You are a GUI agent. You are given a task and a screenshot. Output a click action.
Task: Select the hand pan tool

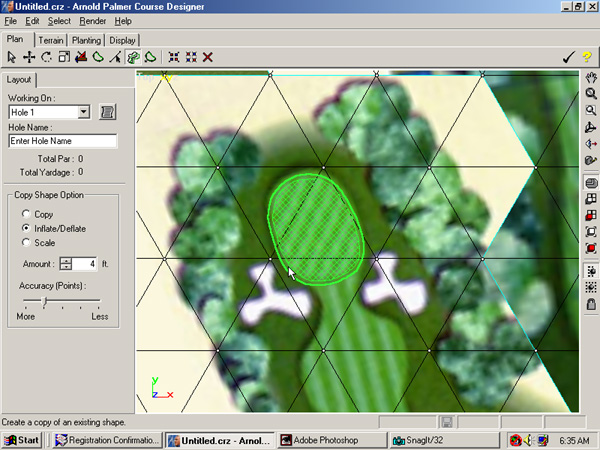(591, 77)
